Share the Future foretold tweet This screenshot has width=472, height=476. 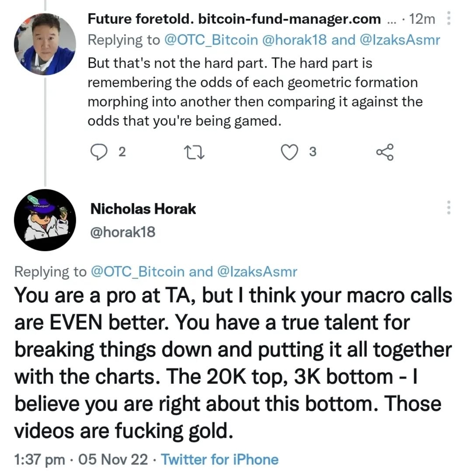tap(384, 152)
